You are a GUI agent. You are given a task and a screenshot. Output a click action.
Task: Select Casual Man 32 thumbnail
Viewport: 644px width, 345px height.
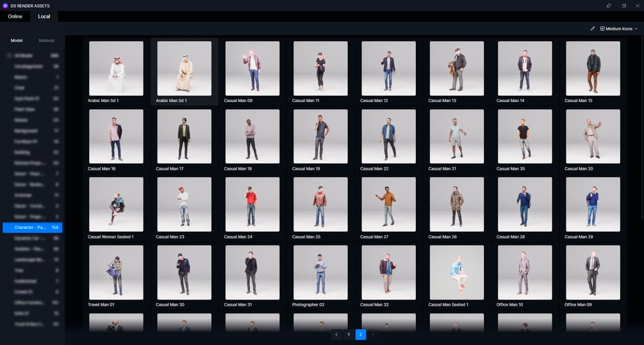coord(388,273)
